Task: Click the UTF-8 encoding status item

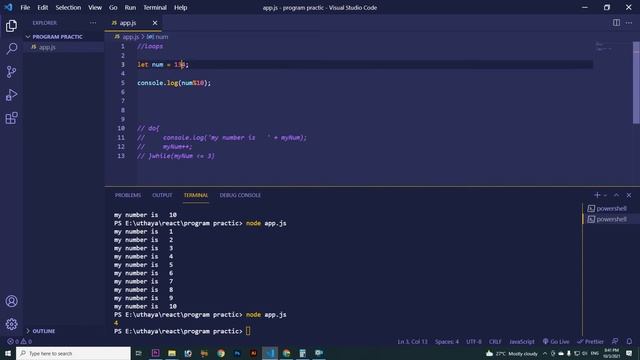Action: click(x=473, y=342)
